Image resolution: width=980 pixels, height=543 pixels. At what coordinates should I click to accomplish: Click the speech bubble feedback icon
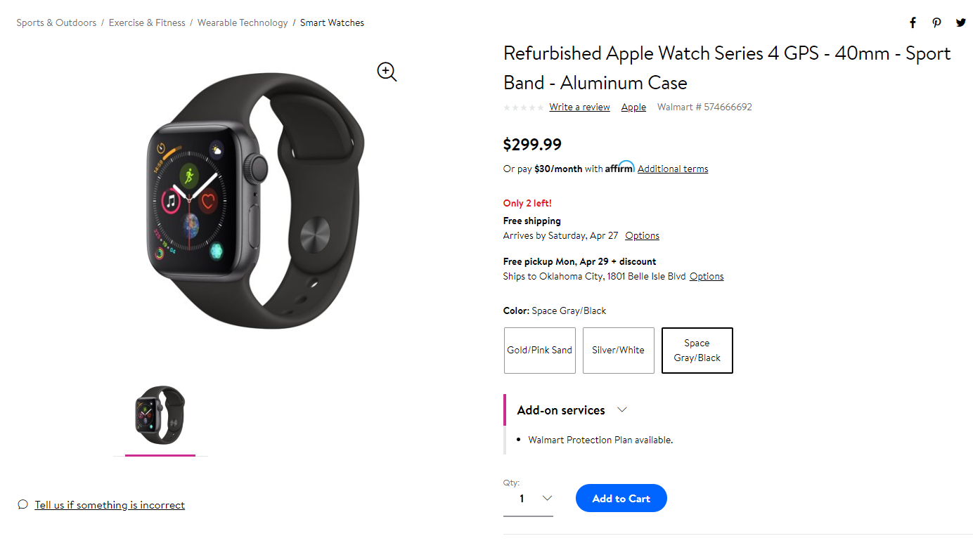coord(22,504)
